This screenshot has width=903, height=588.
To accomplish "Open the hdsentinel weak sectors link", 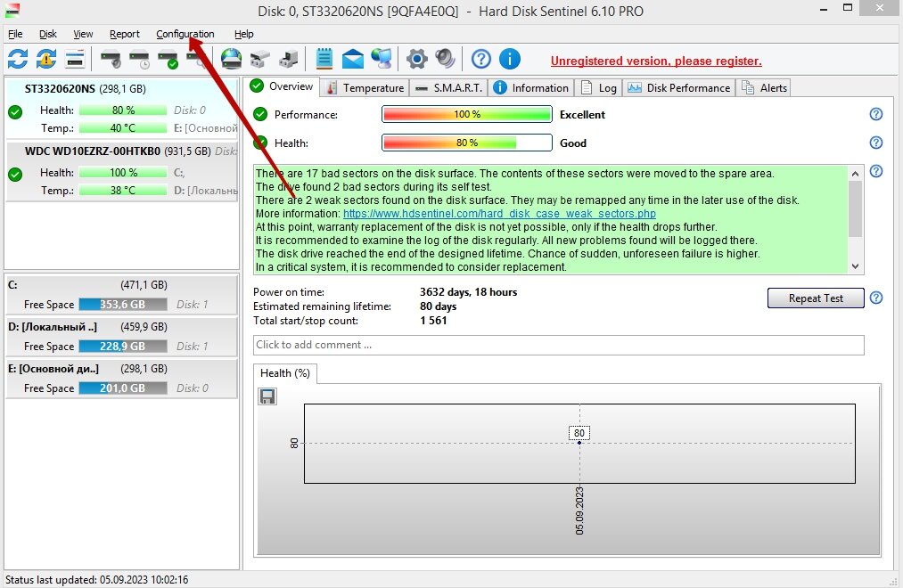I will [499, 214].
